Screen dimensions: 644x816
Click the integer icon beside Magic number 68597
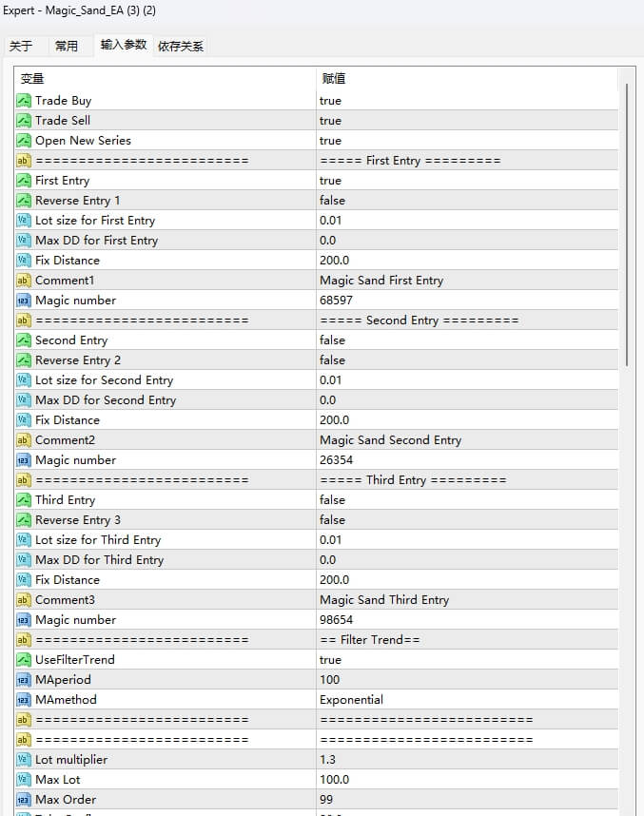pos(24,301)
